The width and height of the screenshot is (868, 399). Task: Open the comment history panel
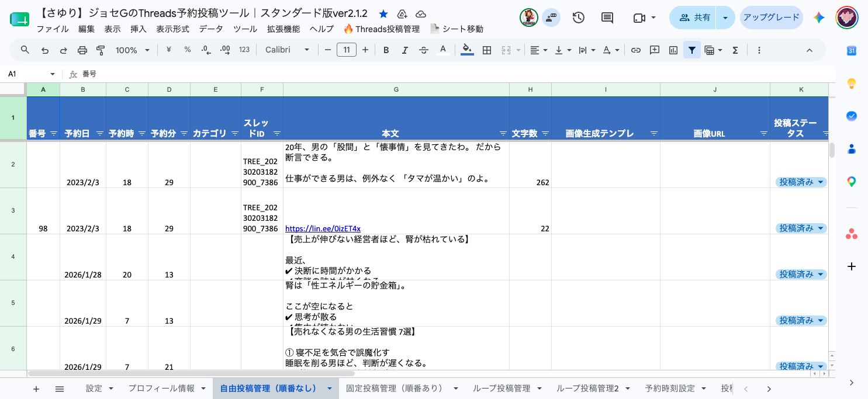point(607,18)
